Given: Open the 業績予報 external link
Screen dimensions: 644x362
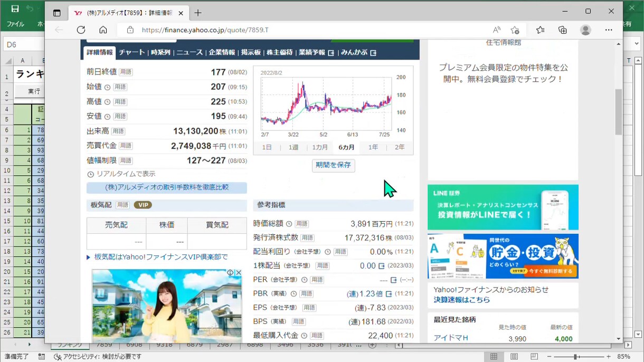Looking at the screenshot, I should click(316, 53).
